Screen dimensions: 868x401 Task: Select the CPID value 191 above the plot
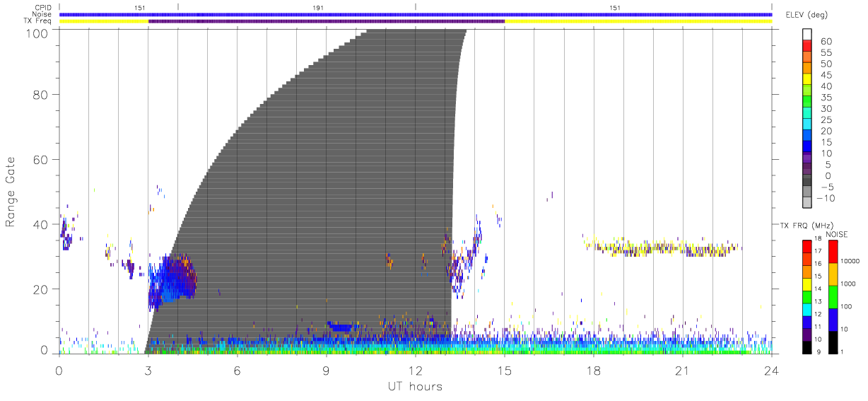318,8
